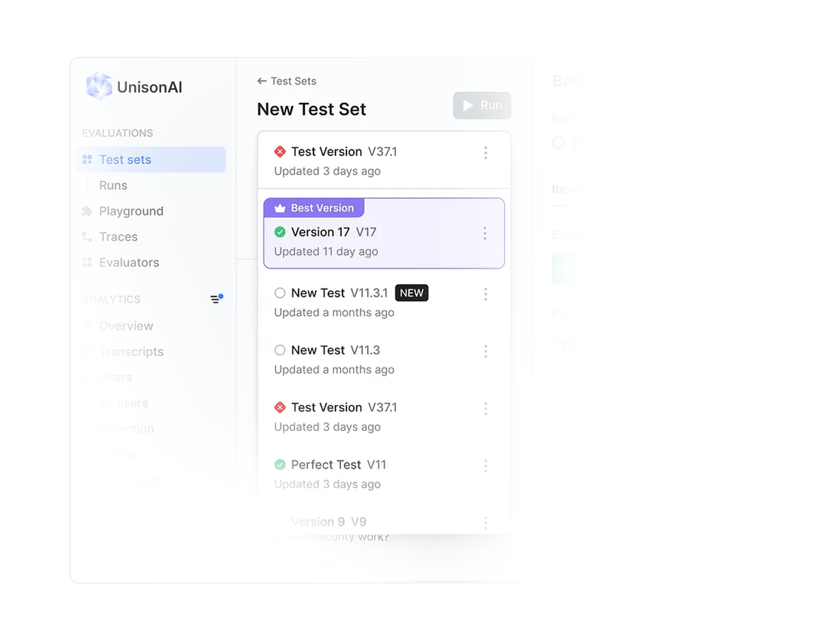Select the radio button next to New Test V11.3.1
This screenshot has width=840, height=630.
pyautogui.click(x=280, y=293)
